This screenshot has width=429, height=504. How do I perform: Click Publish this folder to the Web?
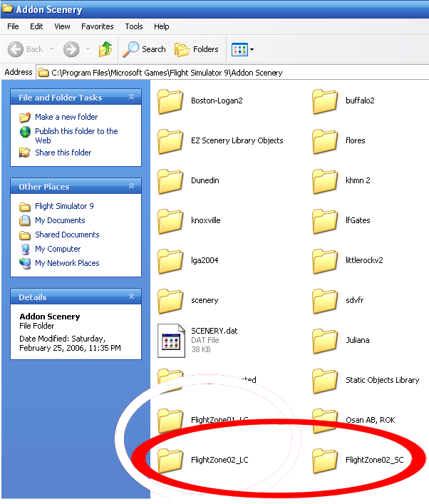pos(76,135)
